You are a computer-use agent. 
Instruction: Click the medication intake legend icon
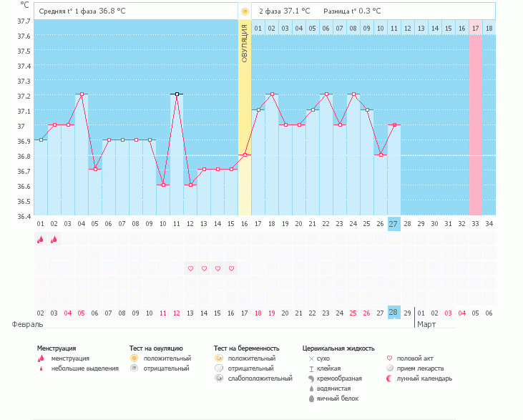[x=389, y=368]
